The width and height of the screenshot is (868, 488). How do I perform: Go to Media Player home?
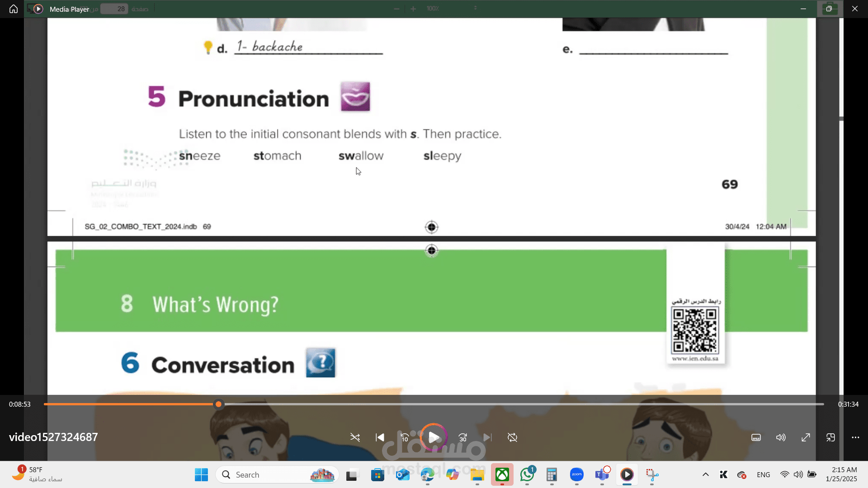pos(14,9)
